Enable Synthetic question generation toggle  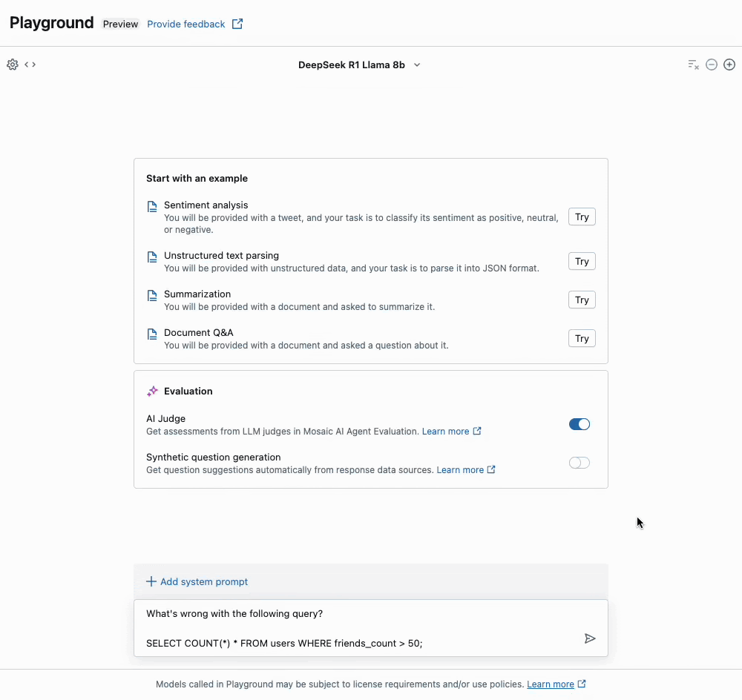click(x=579, y=463)
